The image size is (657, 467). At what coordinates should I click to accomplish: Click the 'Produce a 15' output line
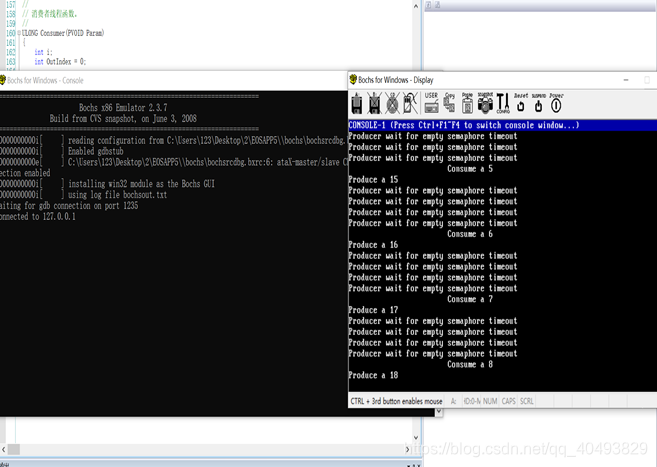[x=373, y=179]
